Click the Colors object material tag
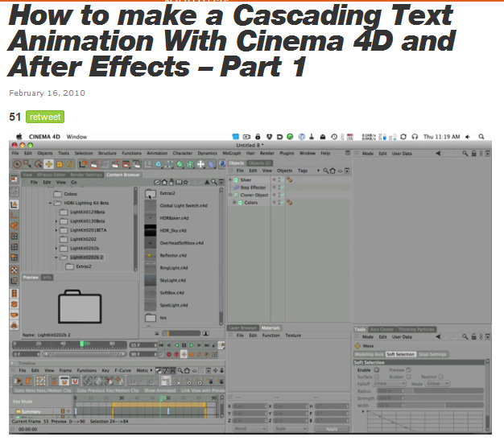 (289, 202)
